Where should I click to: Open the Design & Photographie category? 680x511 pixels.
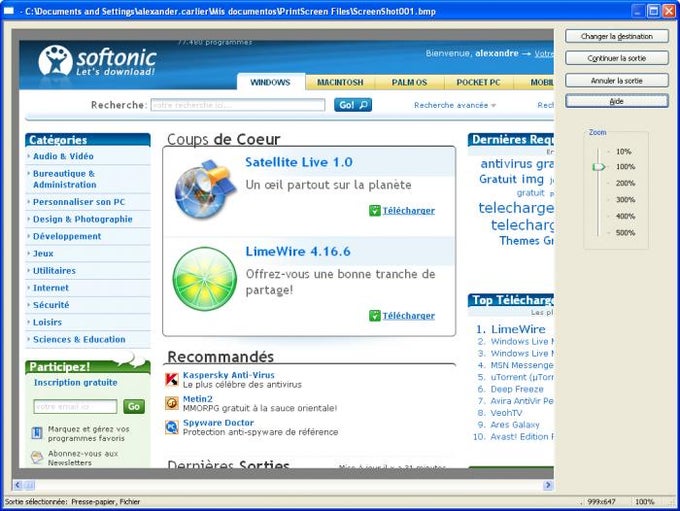(x=83, y=219)
